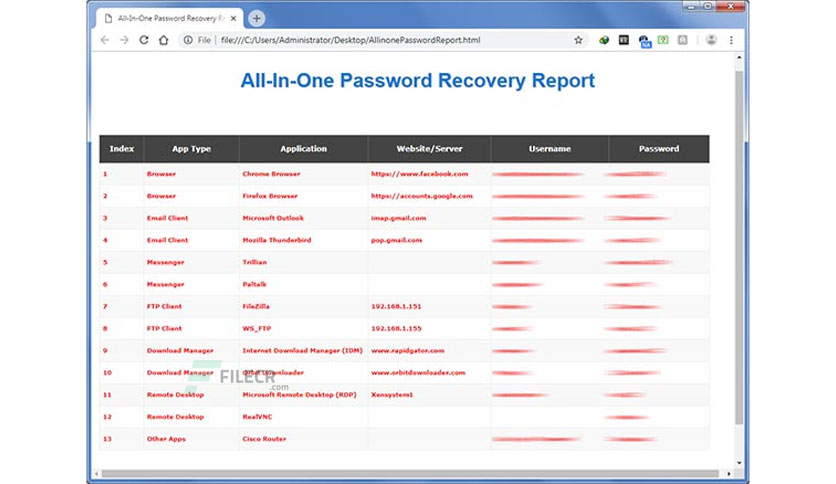Open the Chrome three-dot menu
The image size is (836, 484).
pyautogui.click(x=732, y=40)
